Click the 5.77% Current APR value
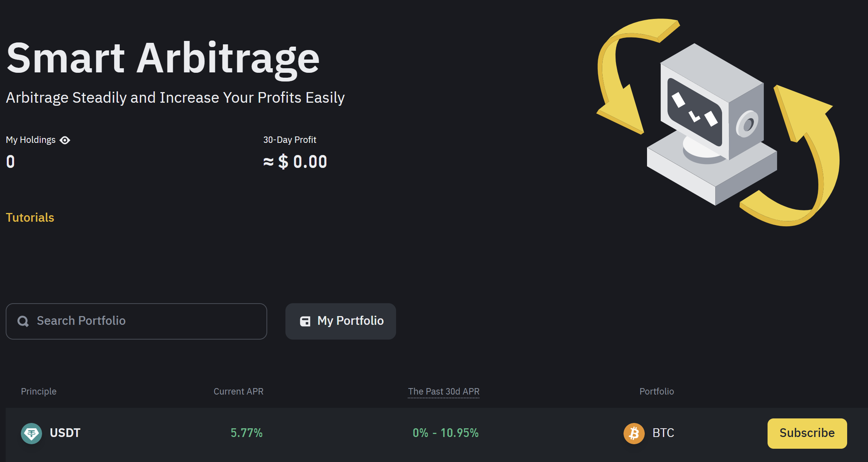Screen dimensions: 868x462 pos(246,433)
